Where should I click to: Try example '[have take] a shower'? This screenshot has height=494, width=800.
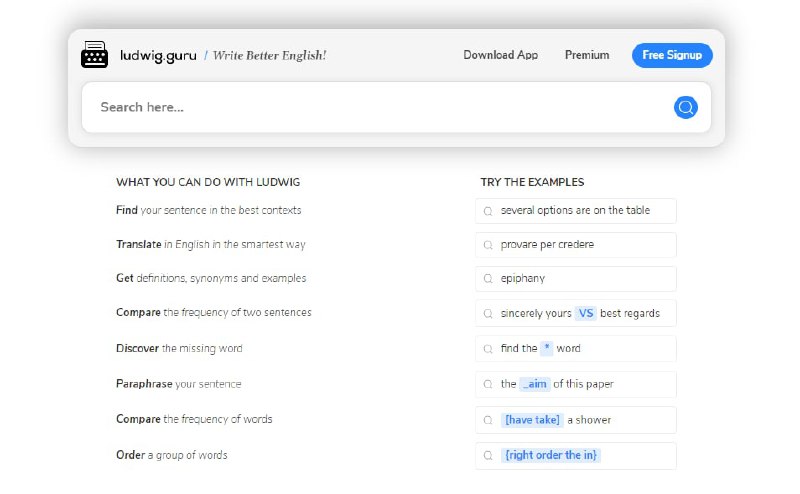coord(576,420)
